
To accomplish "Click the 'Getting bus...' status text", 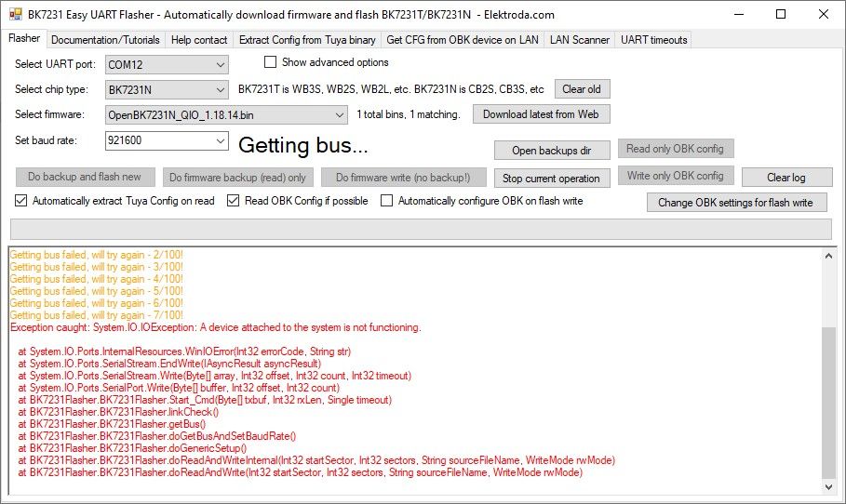I will click(x=303, y=145).
